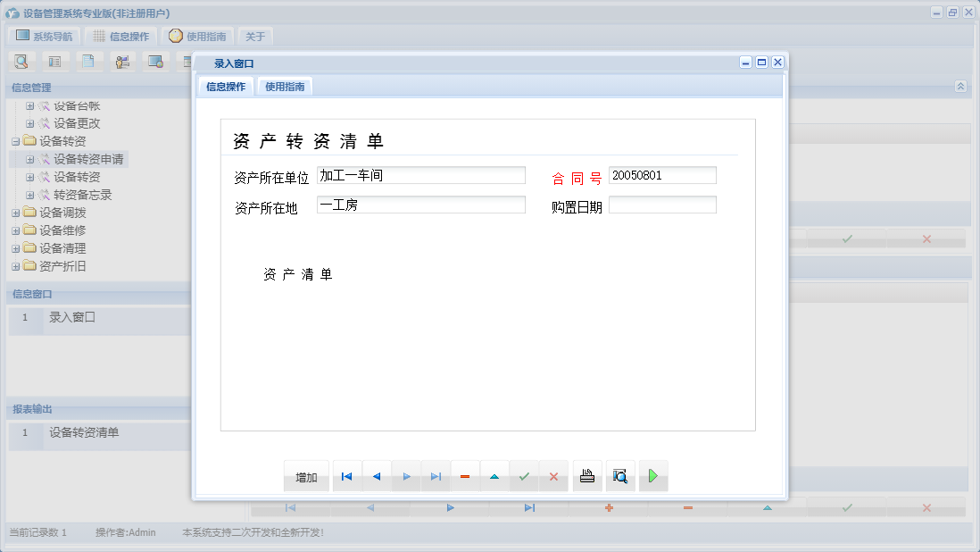Switch to the 使用指南 tab in the dialog
Screen dimensions: 980x552
[x=284, y=86]
